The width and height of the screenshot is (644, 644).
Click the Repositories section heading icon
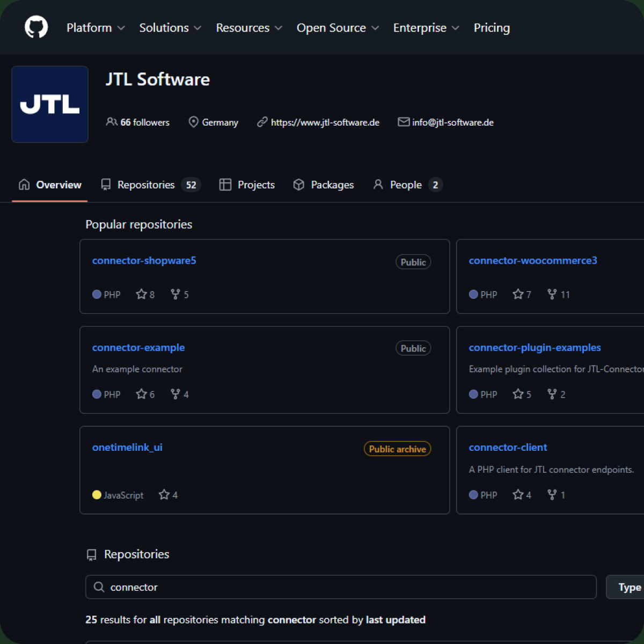click(x=92, y=555)
